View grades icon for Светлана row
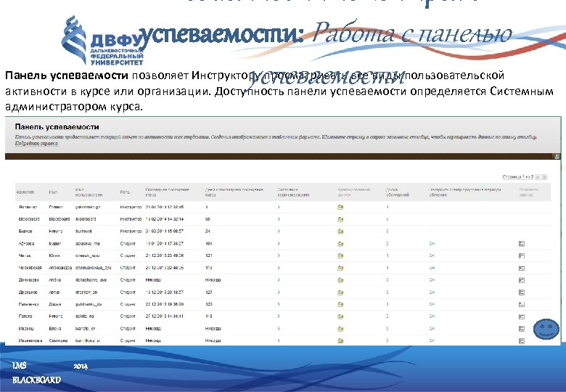The width and height of the screenshot is (566, 392). click(x=522, y=340)
